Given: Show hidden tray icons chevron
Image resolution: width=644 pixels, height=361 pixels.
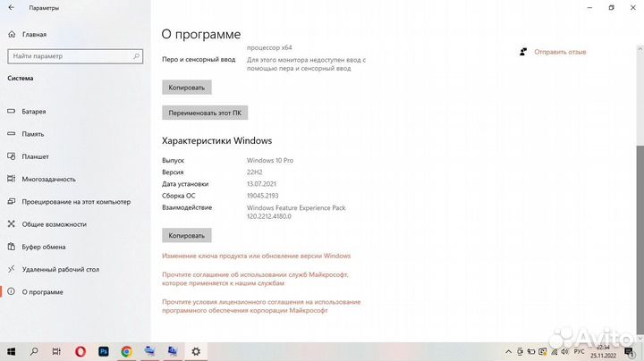Looking at the screenshot, I should click(508, 352).
